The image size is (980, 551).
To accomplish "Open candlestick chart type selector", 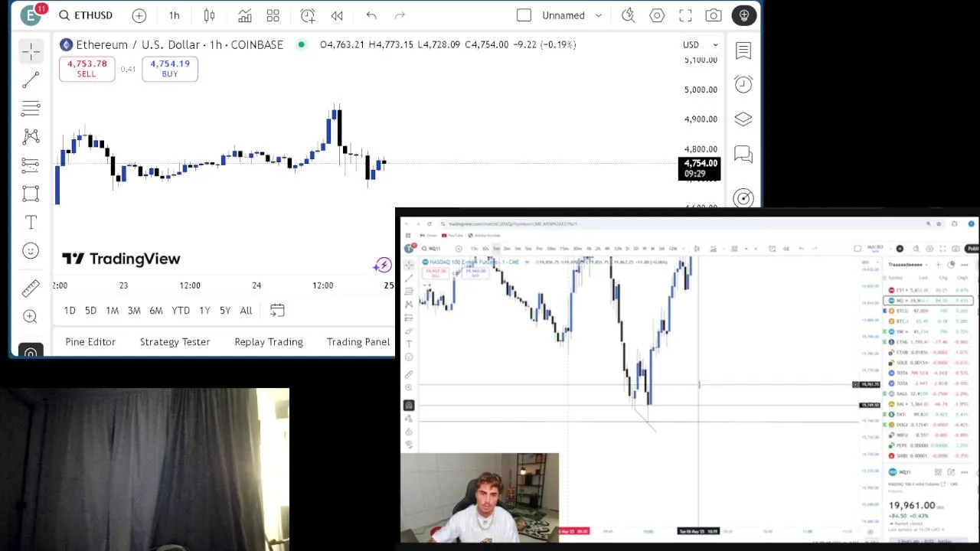I will 209,15.
